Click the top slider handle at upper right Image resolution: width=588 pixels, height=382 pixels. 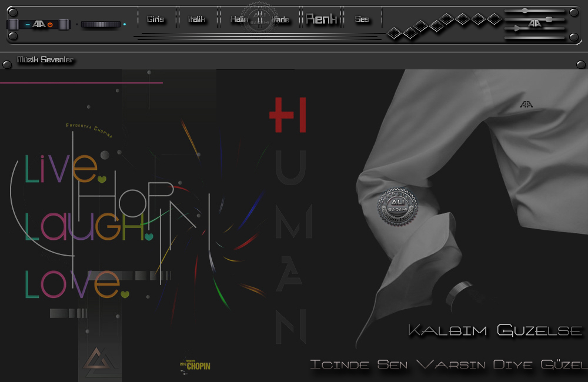click(524, 11)
